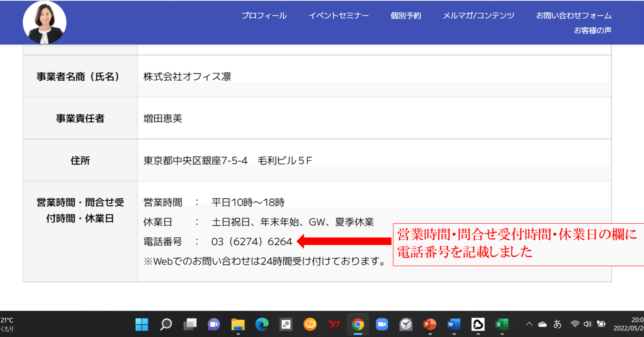Open the active Google Chrome window
The image size is (644, 337).
[358, 324]
